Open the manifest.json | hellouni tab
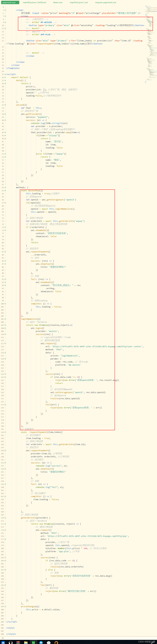The height and width of the screenshot is (644, 157). 34,2
